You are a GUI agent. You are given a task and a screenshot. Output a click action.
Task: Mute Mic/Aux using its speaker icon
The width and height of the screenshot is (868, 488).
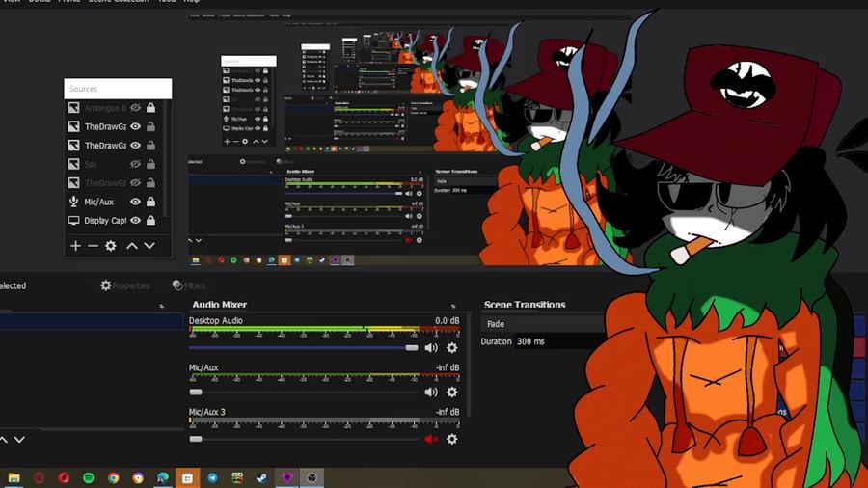pyautogui.click(x=431, y=392)
